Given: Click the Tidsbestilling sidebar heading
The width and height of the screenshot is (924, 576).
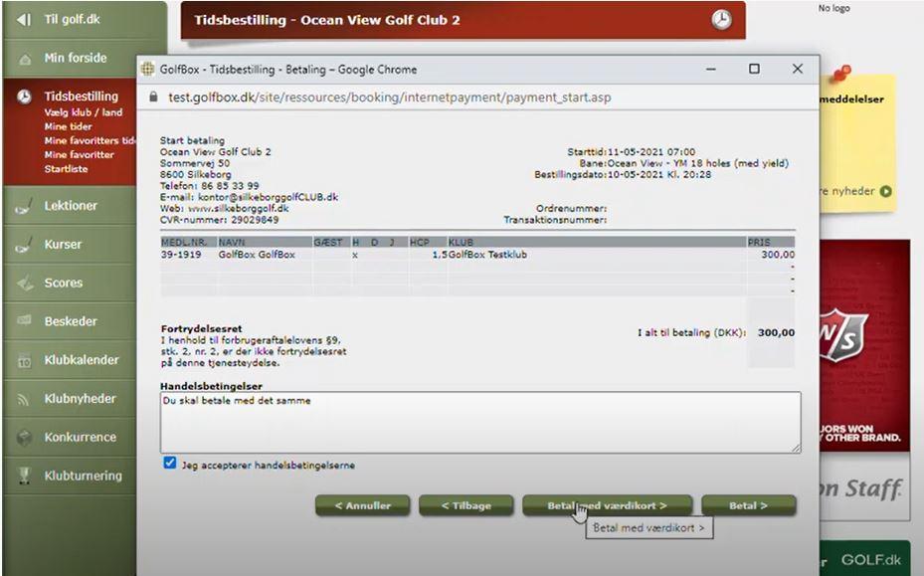Looking at the screenshot, I should 82,96.
